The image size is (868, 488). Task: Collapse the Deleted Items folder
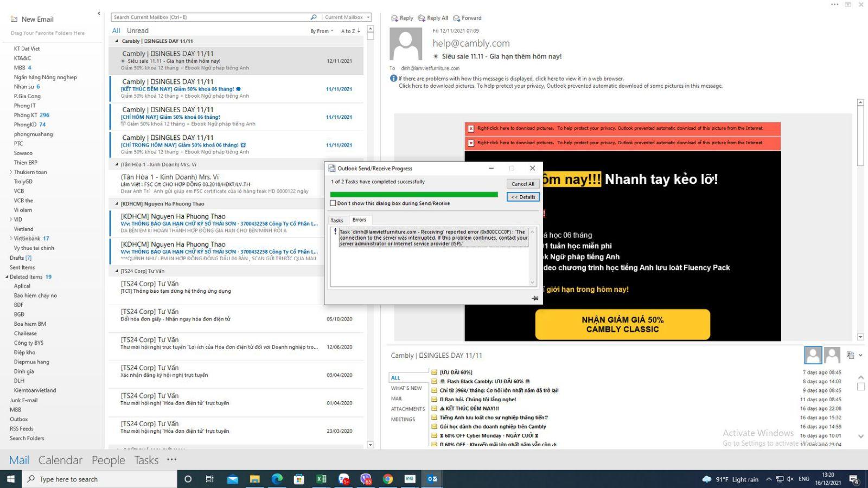point(7,277)
